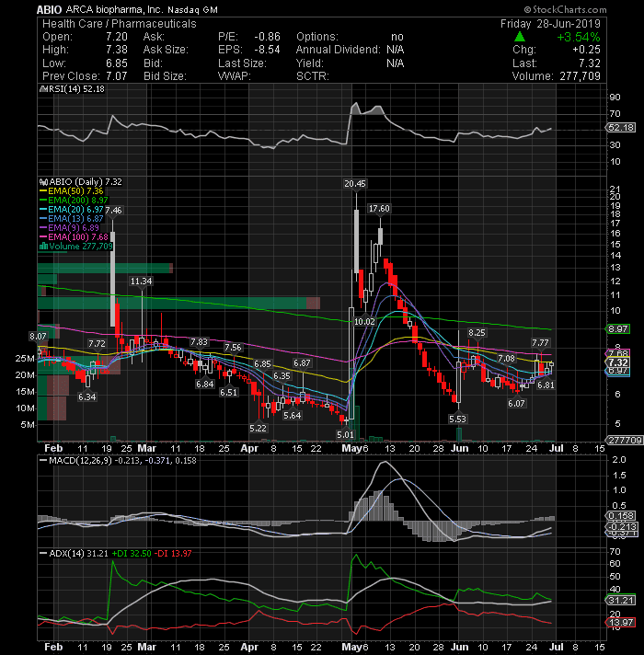Click the 7.77 price label

540,343
